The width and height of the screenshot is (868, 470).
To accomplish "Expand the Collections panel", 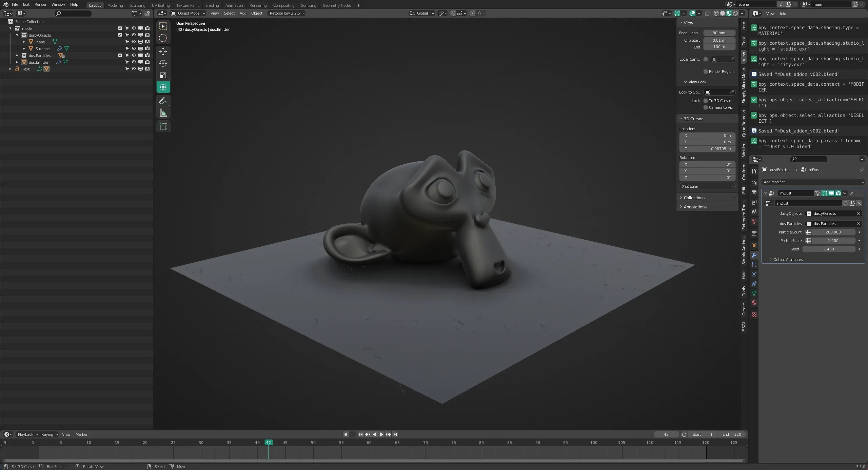I will pyautogui.click(x=694, y=198).
